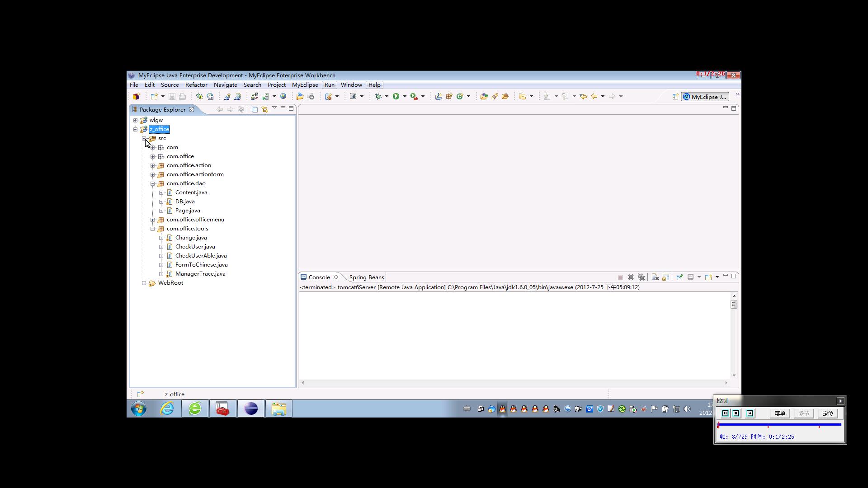
Task: Collapse the com.office.tools package
Action: pos(153,229)
